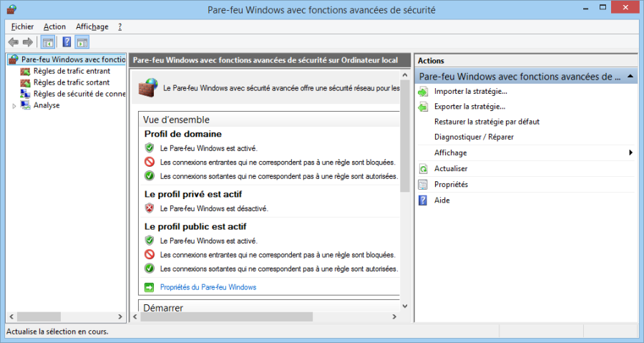This screenshot has width=644, height=343.
Task: Click tree pane horizontal scroll right arrow
Action: [120, 317]
